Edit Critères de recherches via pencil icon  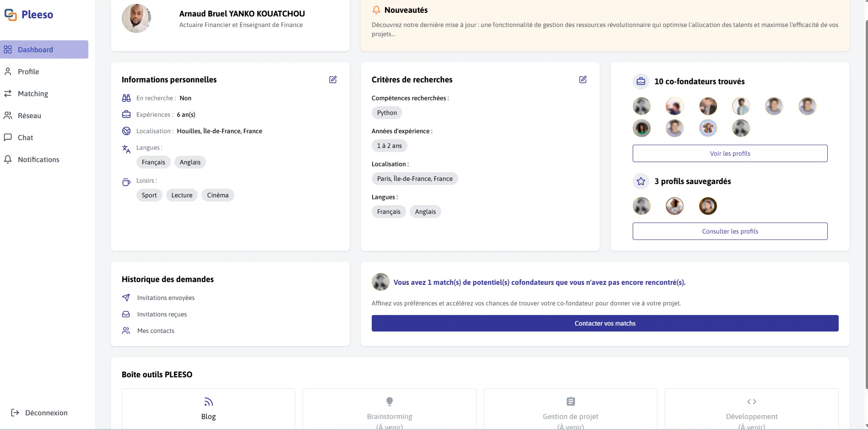583,80
